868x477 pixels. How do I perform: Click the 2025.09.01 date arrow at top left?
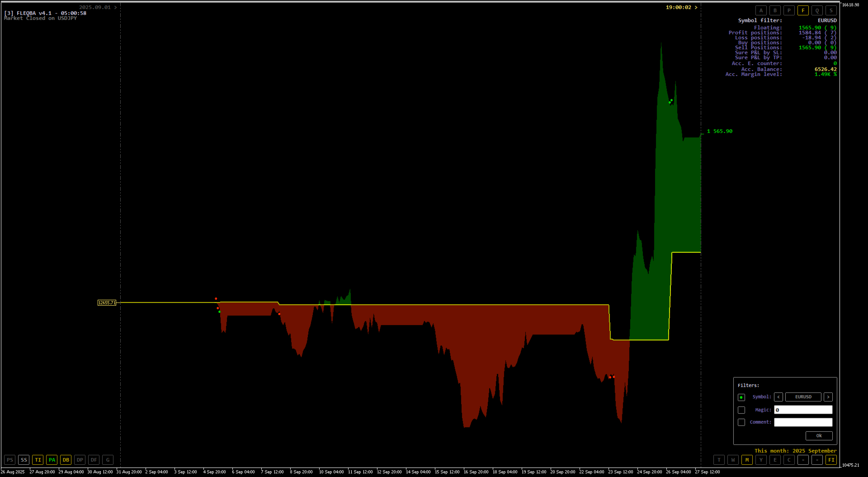tap(116, 8)
